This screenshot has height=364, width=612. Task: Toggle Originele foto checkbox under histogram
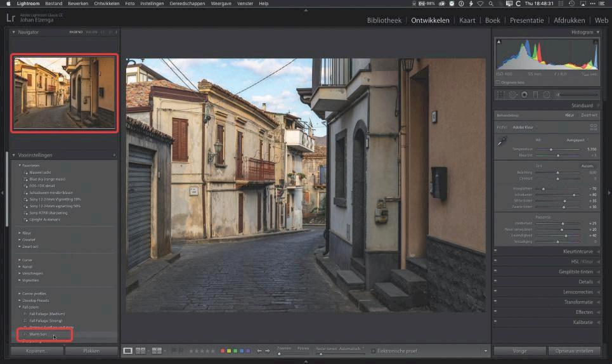(498, 82)
